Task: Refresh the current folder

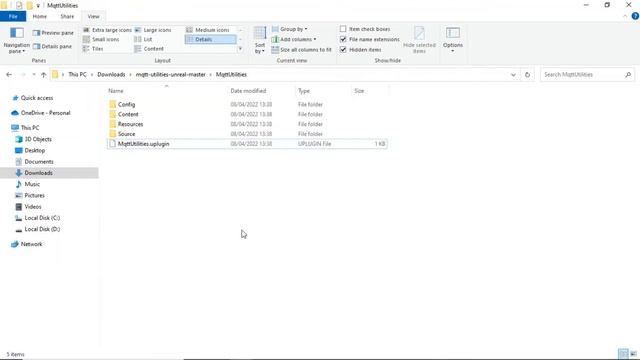Action: (527, 75)
